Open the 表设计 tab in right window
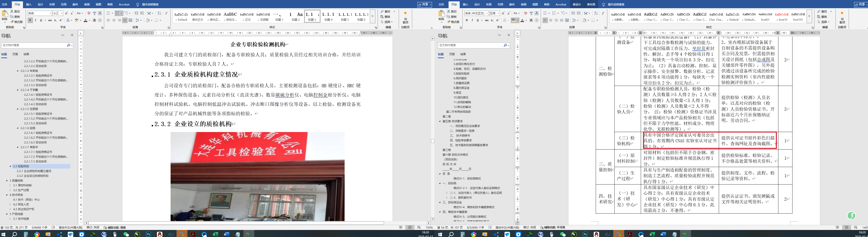Viewport: 868px width, 237px height. pyautogui.click(x=577, y=4)
